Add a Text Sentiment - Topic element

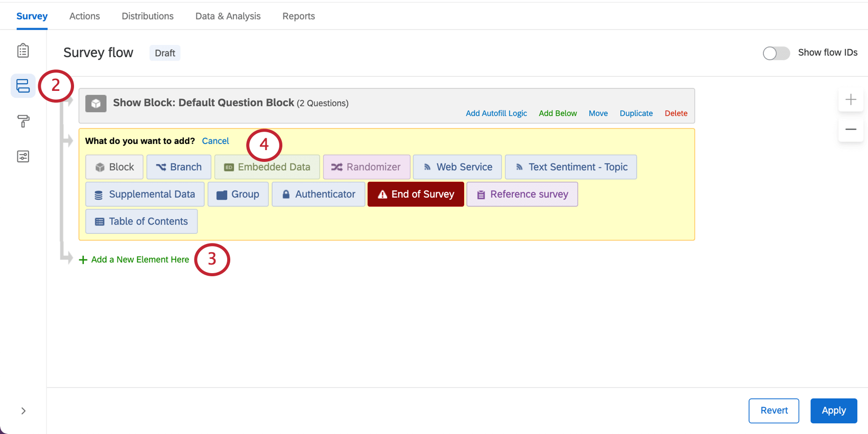pyautogui.click(x=571, y=167)
